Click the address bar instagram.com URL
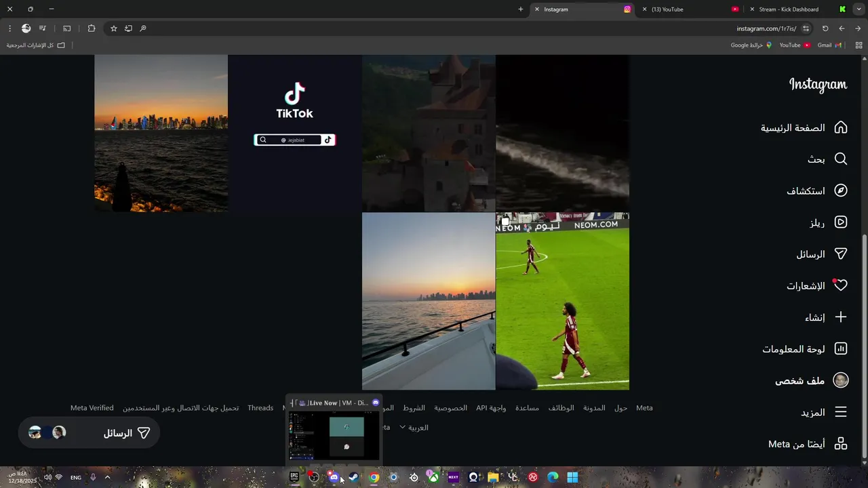 point(766,28)
